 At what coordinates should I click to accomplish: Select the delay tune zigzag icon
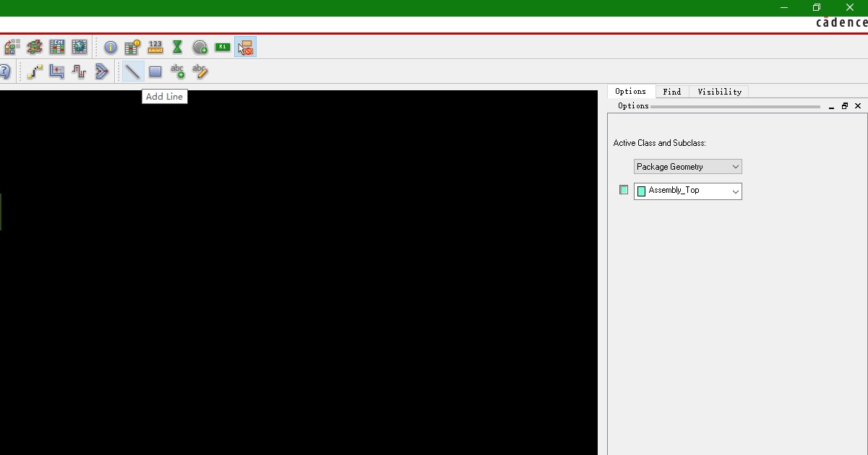pos(80,71)
